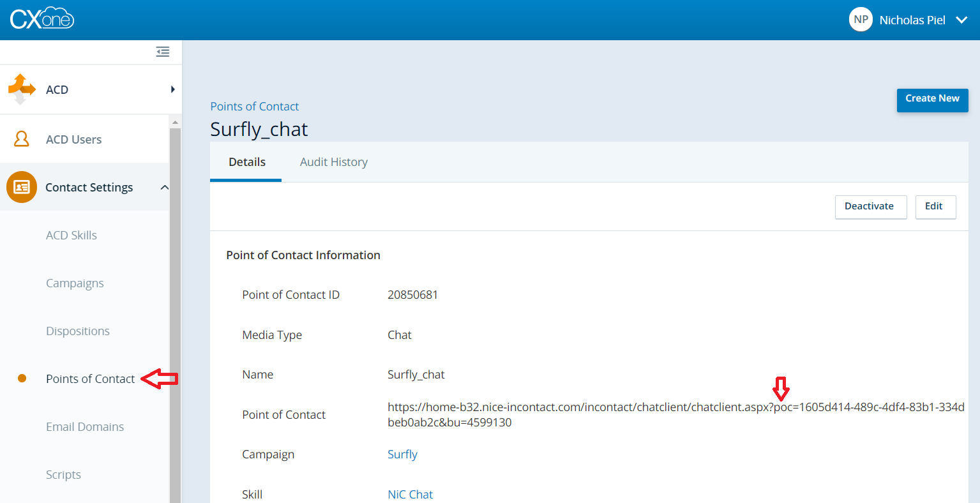Click the Campaign field label
980x503 pixels.
(x=268, y=454)
